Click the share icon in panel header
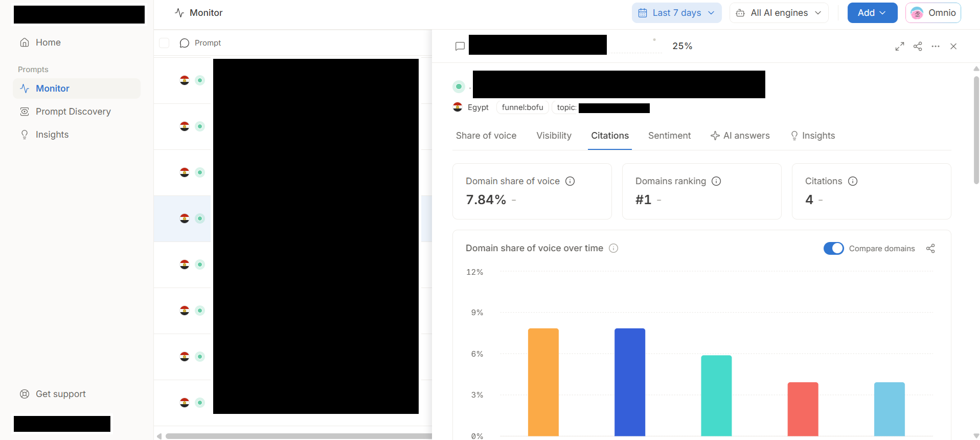 point(918,47)
